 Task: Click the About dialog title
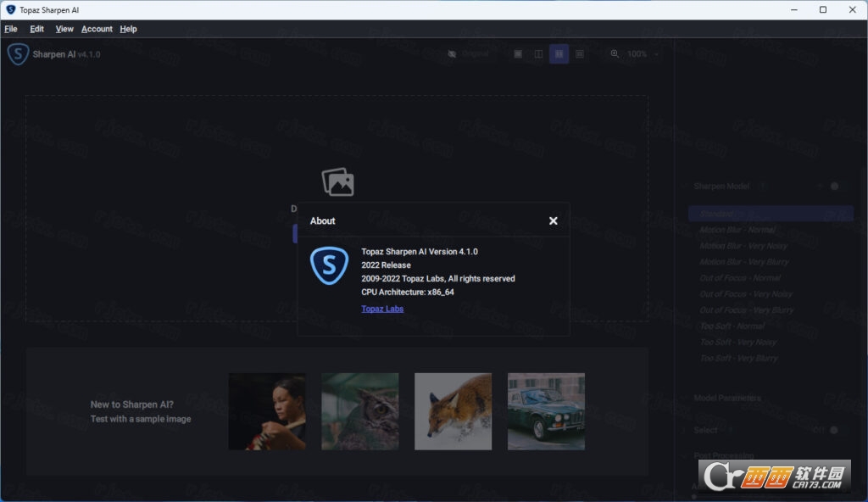pos(322,220)
